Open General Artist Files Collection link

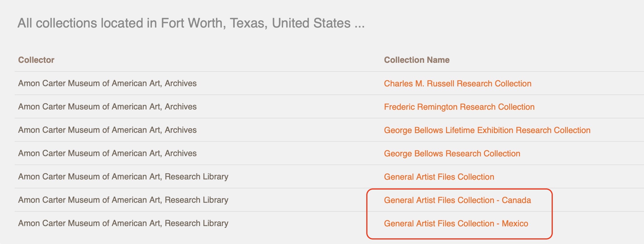coord(439,177)
